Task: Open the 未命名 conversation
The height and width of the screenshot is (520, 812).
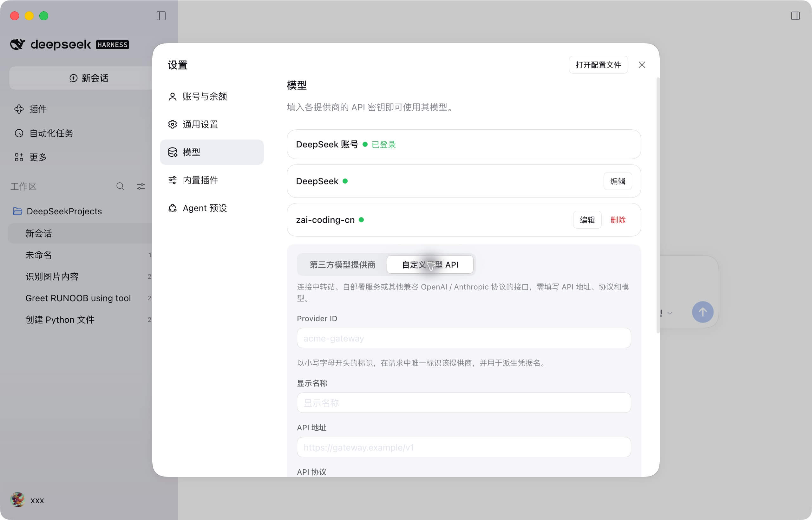Action: tap(80, 255)
